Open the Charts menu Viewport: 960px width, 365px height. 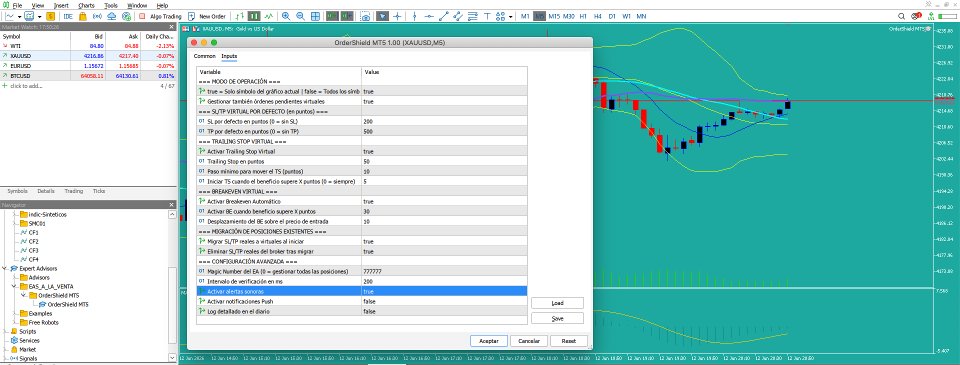86,5
